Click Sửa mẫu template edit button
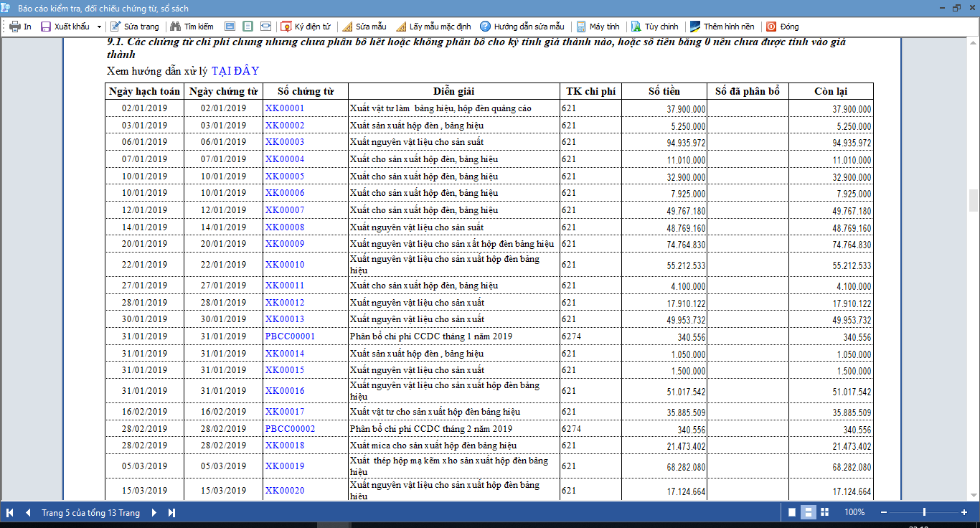Screen dimensions: 980x528 pos(364,27)
